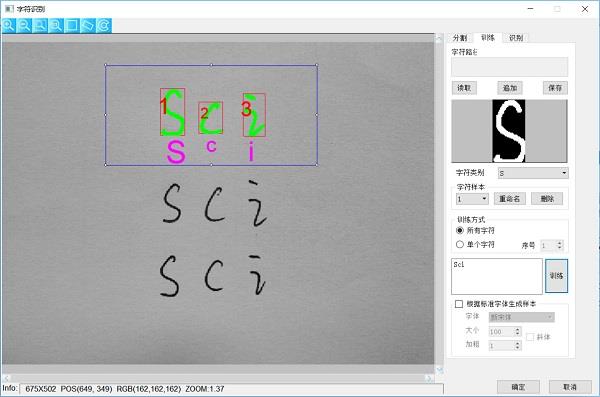Click the binarized S character preview
The height and width of the screenshot is (397, 600).
[509, 131]
